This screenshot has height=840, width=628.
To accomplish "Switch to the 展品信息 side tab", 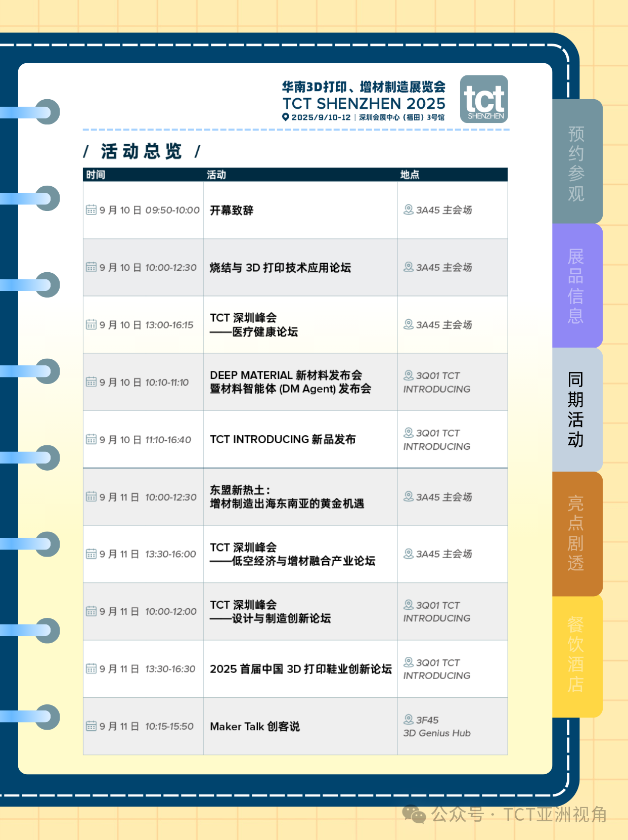I will pos(577,286).
